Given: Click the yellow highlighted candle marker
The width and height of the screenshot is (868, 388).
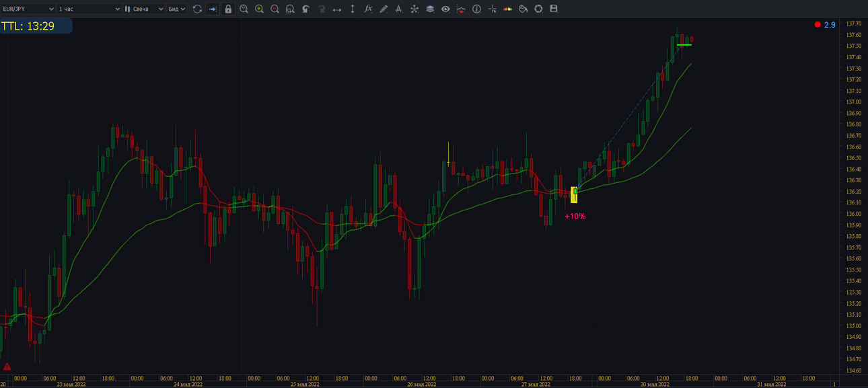Looking at the screenshot, I should (574, 195).
